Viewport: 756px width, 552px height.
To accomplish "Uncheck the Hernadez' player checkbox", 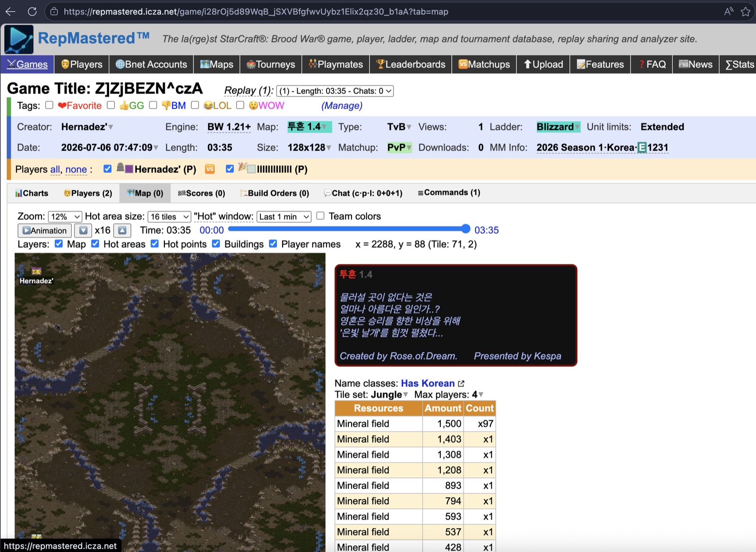I will 107,169.
